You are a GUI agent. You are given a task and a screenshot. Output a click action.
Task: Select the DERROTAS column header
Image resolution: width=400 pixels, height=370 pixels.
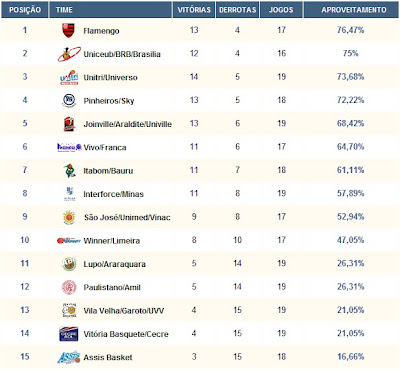coord(237,10)
